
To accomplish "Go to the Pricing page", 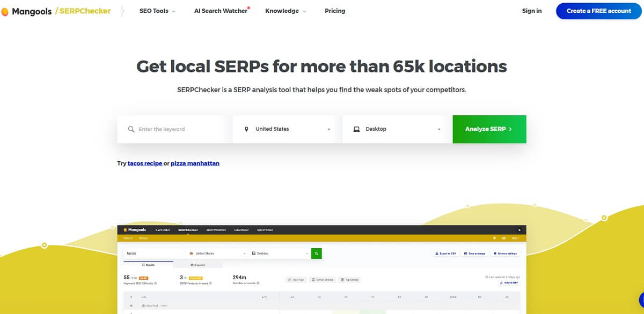I will [335, 11].
